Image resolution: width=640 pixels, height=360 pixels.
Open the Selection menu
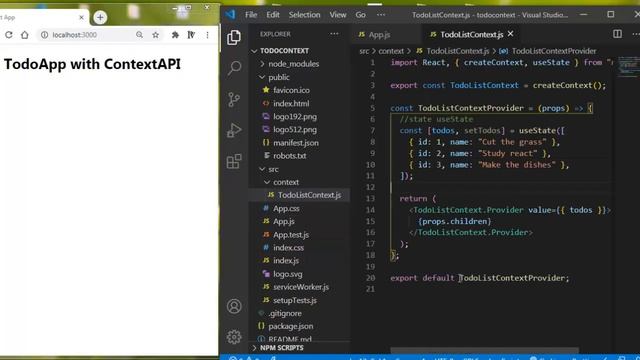tap(304, 15)
